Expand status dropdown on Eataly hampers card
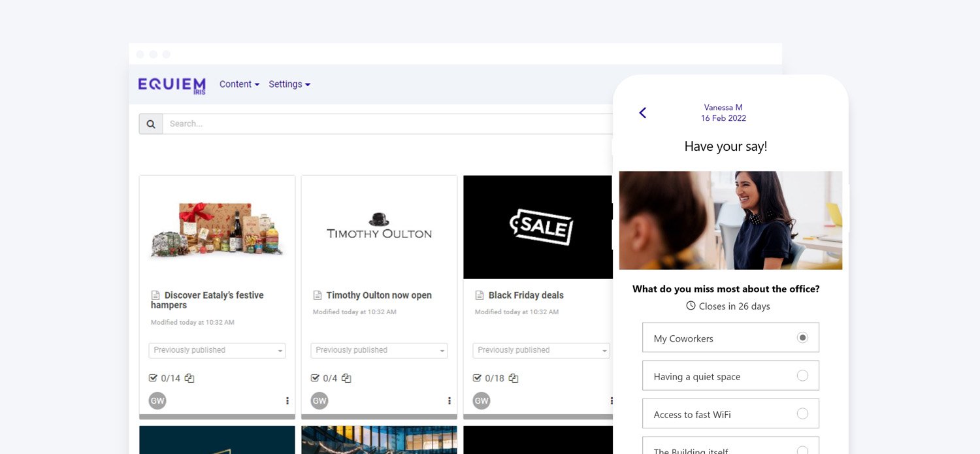 (x=217, y=351)
